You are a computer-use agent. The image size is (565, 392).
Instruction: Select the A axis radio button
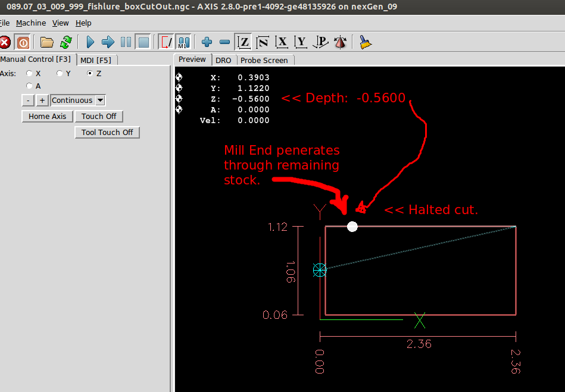coord(29,86)
